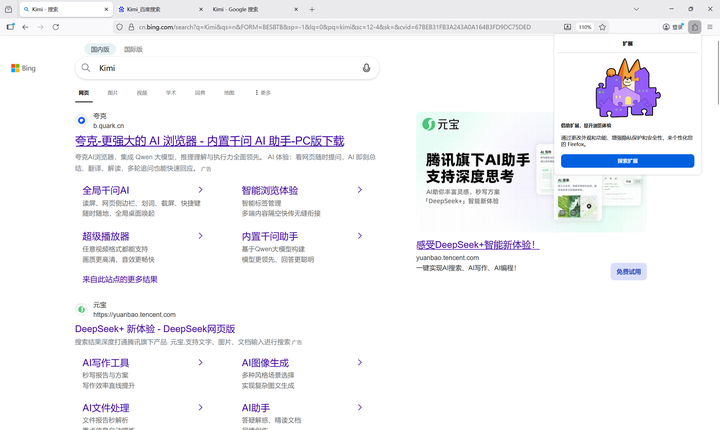Switch to 视频 results tab
Viewport: 720px width, 430px height.
(x=142, y=93)
